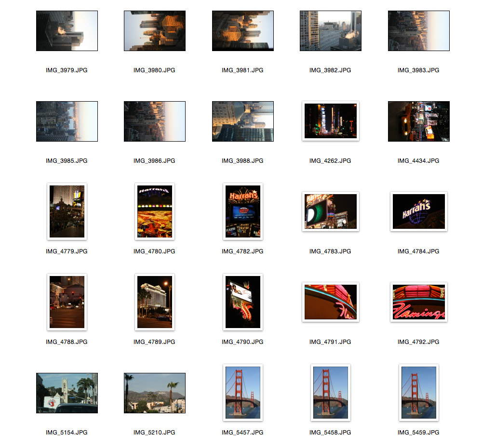Image resolution: width=482 pixels, height=448 pixels.
Task: Click the IMG_3988.JPG filename label
Action: point(242,161)
